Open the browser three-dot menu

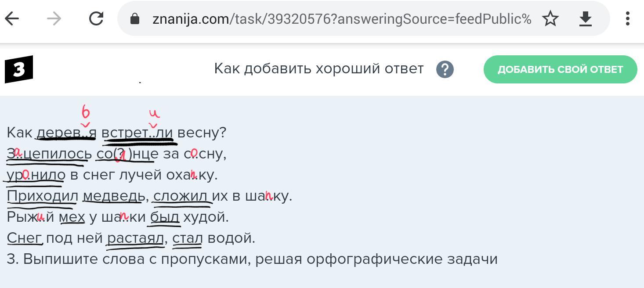(627, 19)
